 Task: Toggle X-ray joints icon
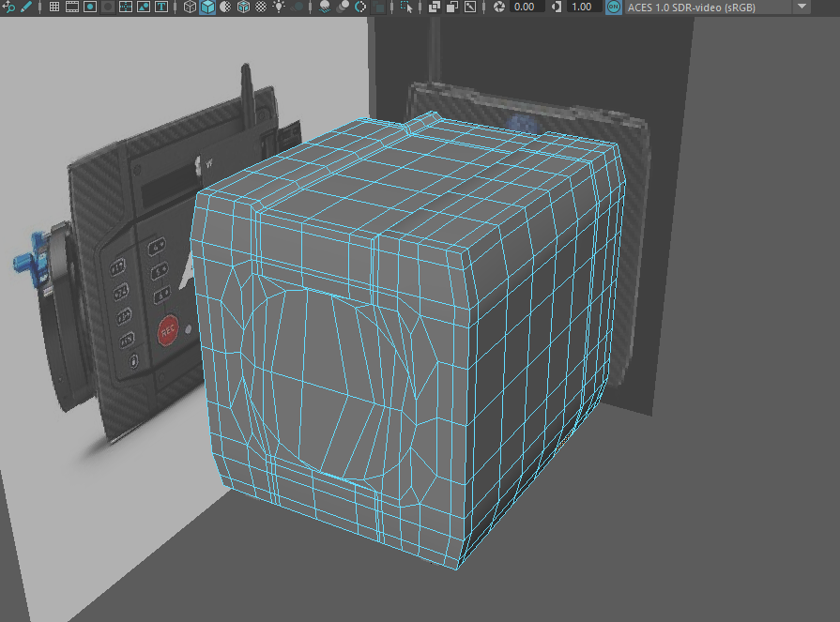[x=470, y=7]
